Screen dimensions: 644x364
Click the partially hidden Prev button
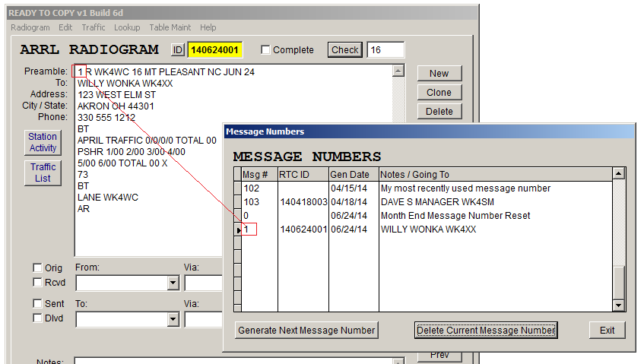coord(439,356)
